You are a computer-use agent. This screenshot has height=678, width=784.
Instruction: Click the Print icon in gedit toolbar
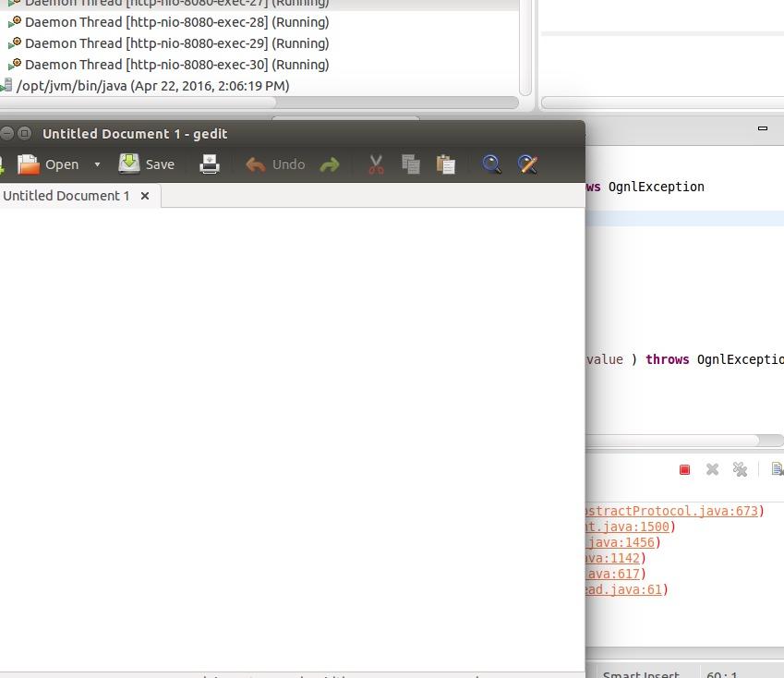pos(210,164)
